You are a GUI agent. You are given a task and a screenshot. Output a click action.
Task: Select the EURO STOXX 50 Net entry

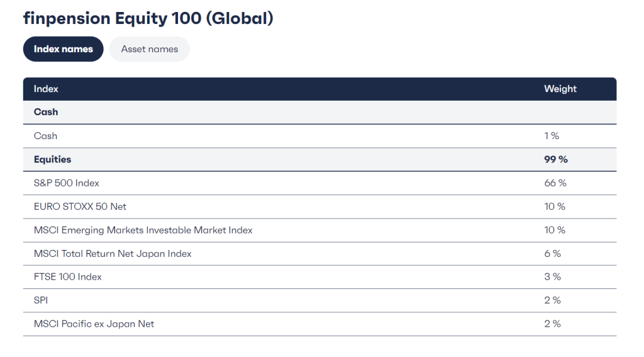coord(80,207)
